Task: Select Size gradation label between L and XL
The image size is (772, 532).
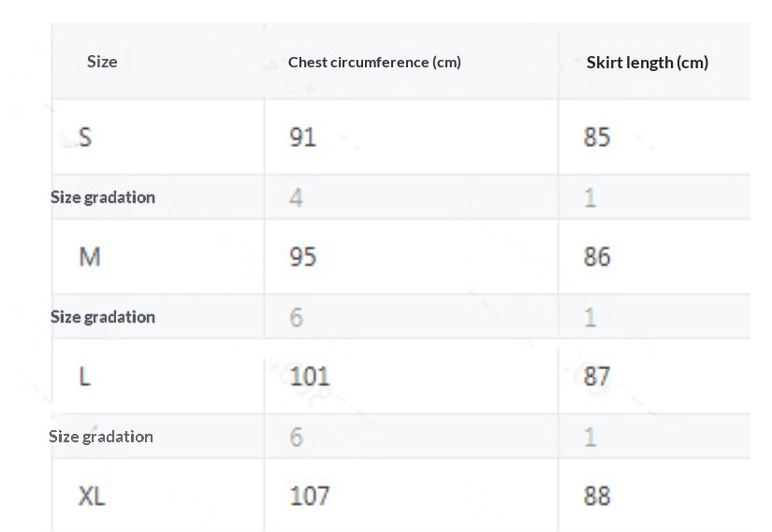Action: click(101, 437)
